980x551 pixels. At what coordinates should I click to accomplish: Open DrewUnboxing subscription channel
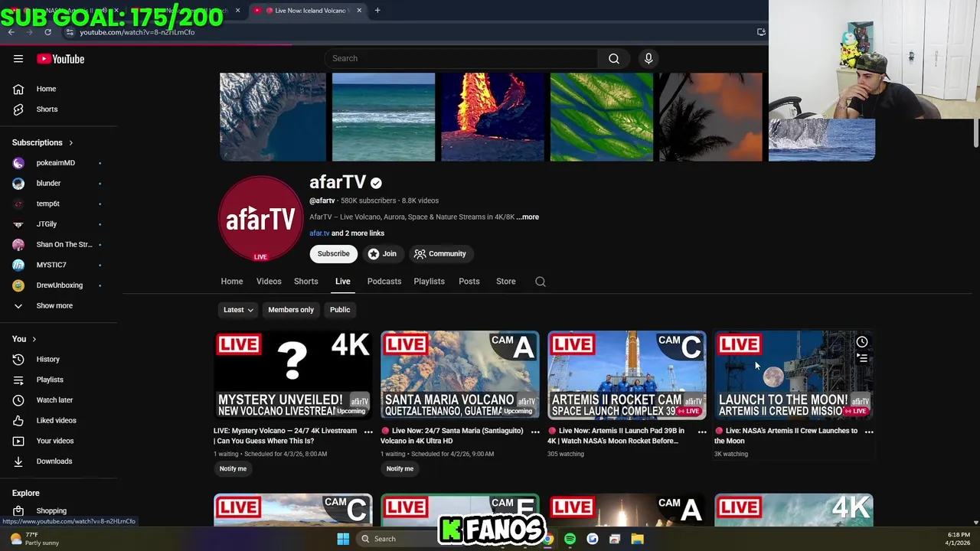tap(60, 285)
